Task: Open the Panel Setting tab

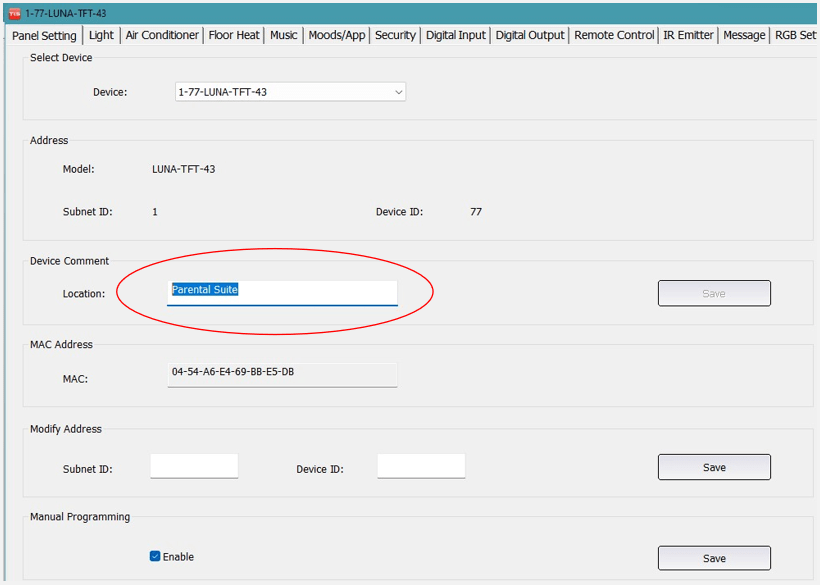Action: [x=44, y=36]
